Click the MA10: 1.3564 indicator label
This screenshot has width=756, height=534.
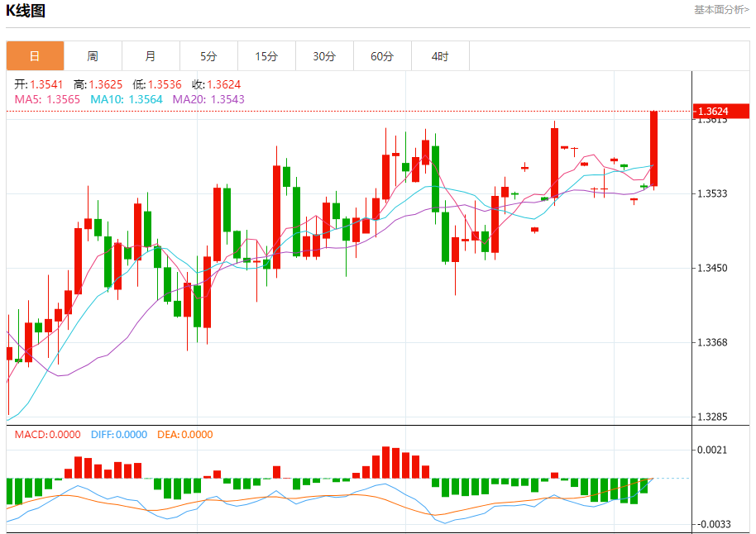(127, 99)
